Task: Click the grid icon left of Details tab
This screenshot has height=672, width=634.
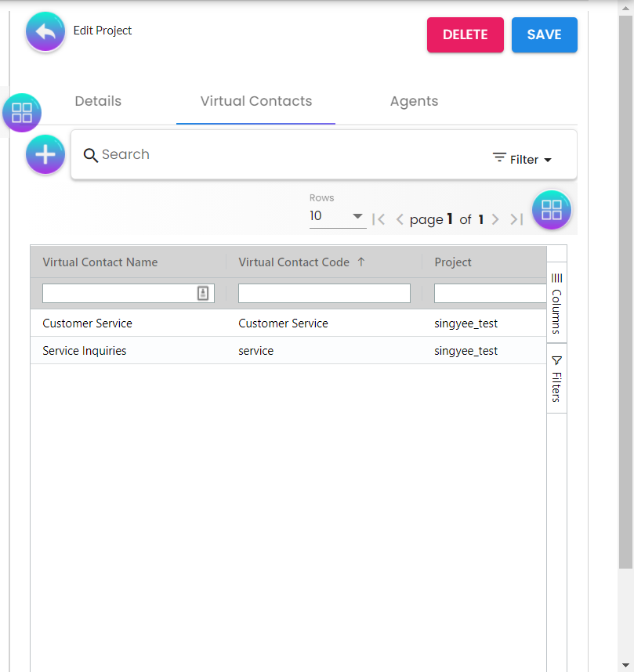Action: point(22,113)
